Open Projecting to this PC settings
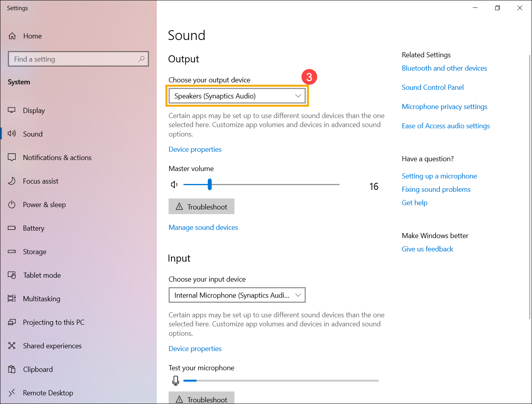The width and height of the screenshot is (532, 404). pos(78,322)
